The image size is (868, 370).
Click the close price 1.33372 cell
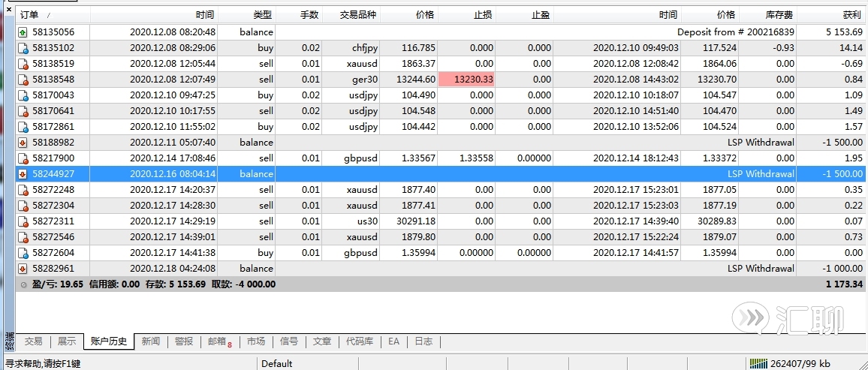pyautogui.click(x=719, y=158)
